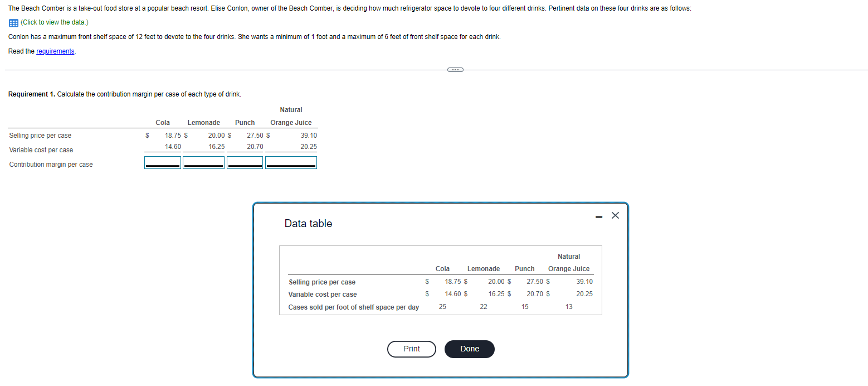The height and width of the screenshot is (386, 868).
Task: Click the data table grid icon
Action: coord(13,22)
